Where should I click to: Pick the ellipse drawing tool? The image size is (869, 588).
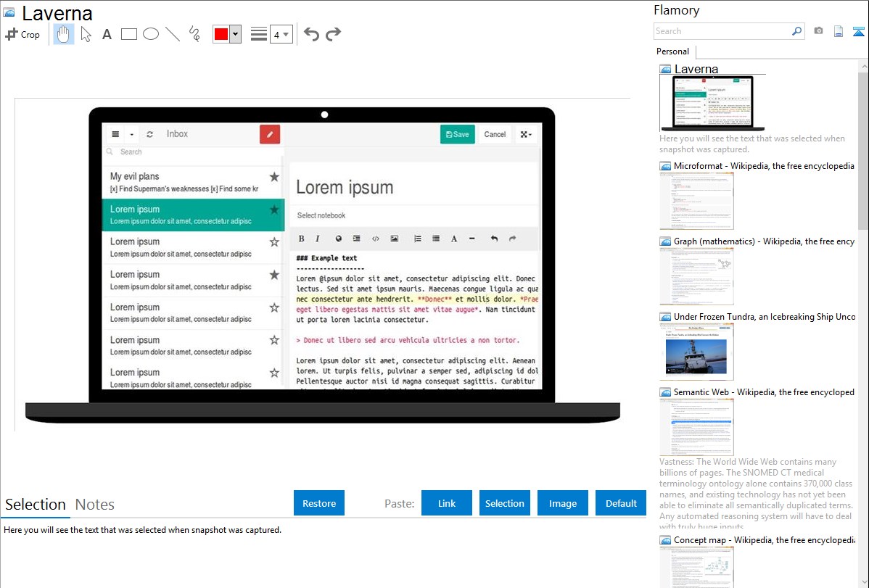[x=151, y=34]
